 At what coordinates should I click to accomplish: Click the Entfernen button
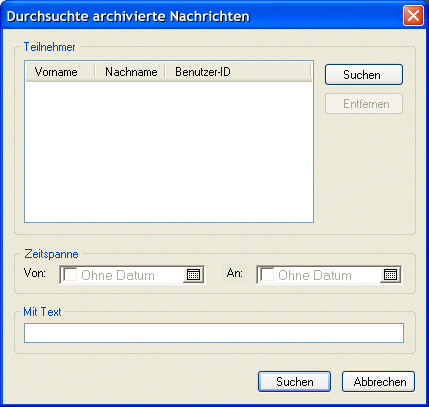pyautogui.click(x=364, y=104)
